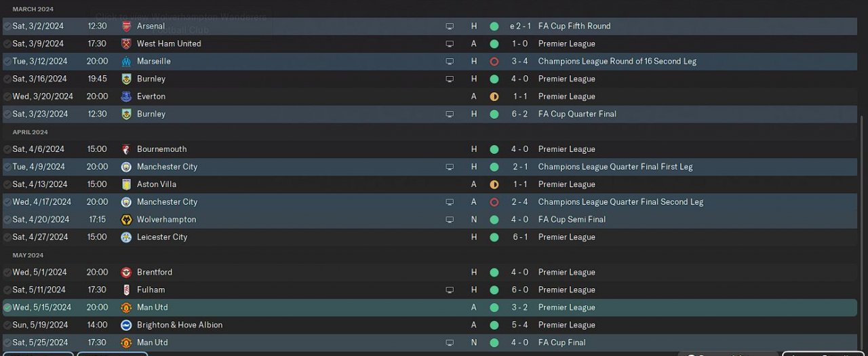Click the yellow draw indicator for Everton match

(494, 97)
